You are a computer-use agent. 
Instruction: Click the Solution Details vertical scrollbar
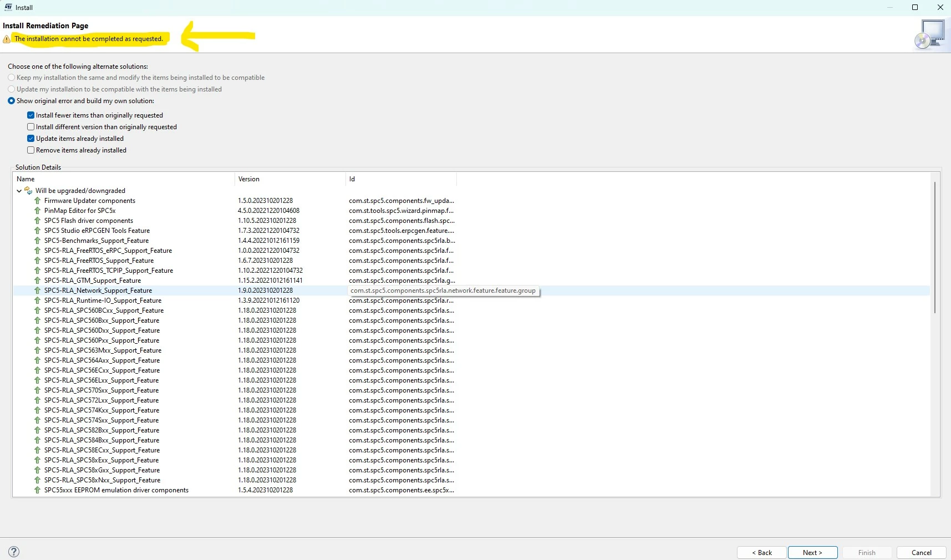tap(935, 248)
